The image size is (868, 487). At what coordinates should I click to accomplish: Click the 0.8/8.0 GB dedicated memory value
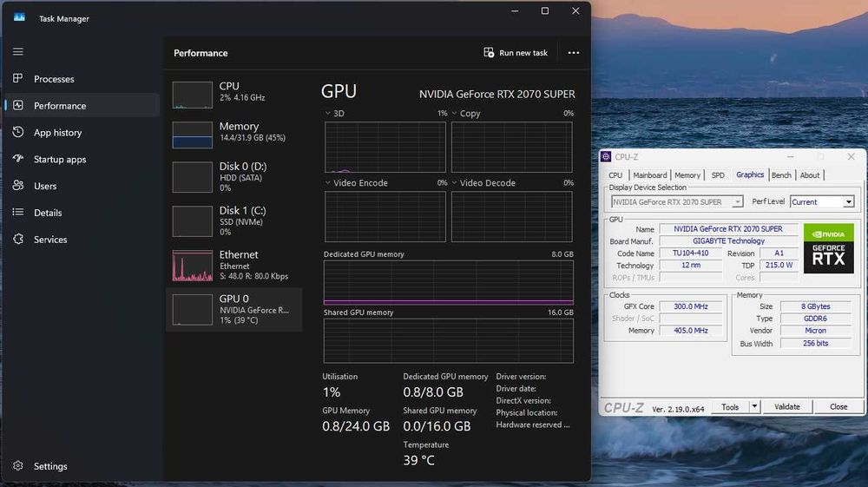tap(433, 392)
